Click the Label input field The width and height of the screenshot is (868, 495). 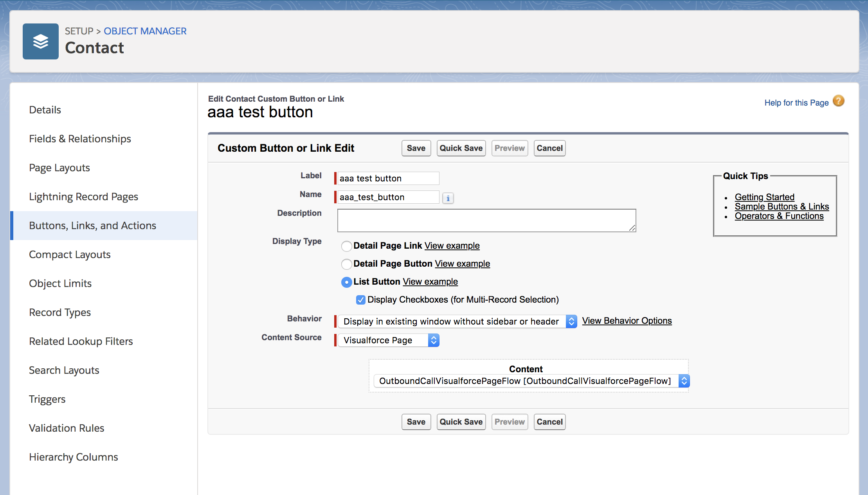coord(388,178)
